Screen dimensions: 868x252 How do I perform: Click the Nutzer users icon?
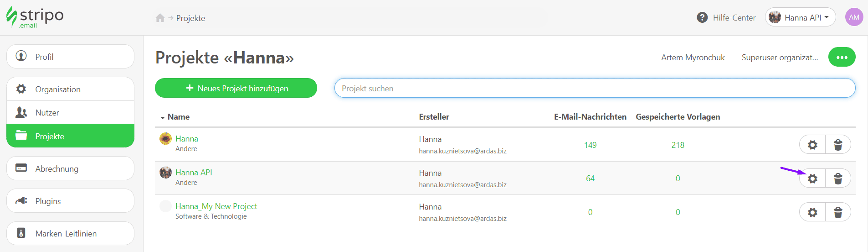click(21, 112)
